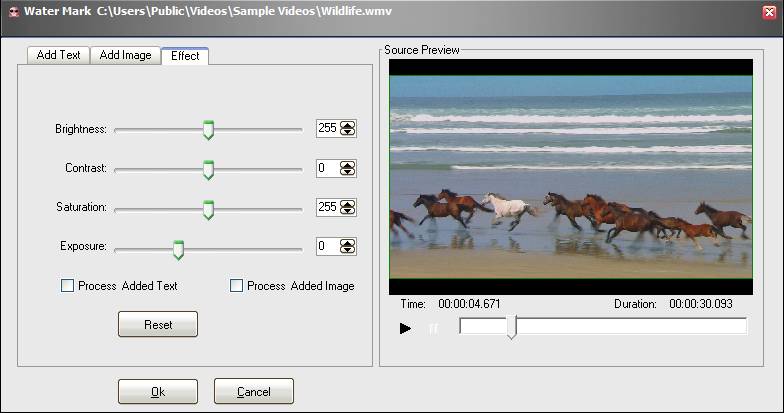784x413 pixels.
Task: Click the Source Preview video frame
Action: pos(571,177)
